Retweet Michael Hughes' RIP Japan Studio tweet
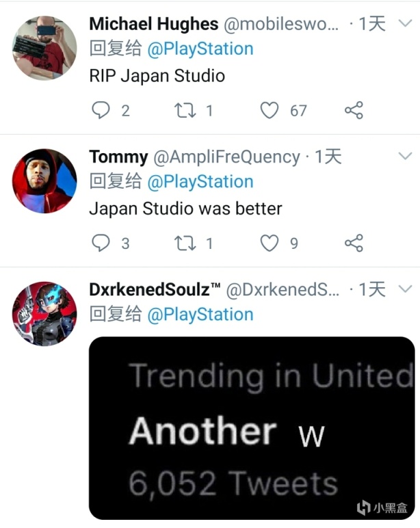The image size is (420, 528). pyautogui.click(x=185, y=110)
